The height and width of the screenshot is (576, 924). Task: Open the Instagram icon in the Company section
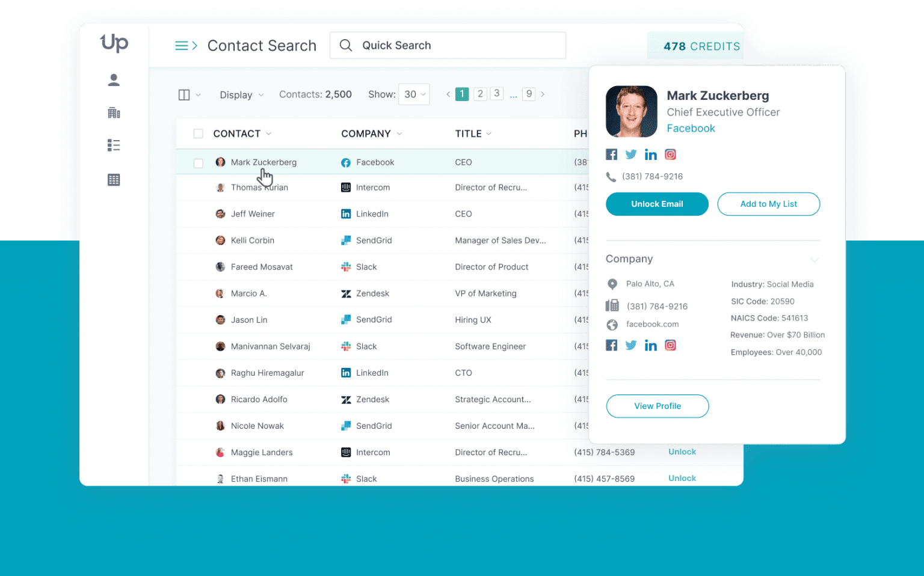[670, 345]
